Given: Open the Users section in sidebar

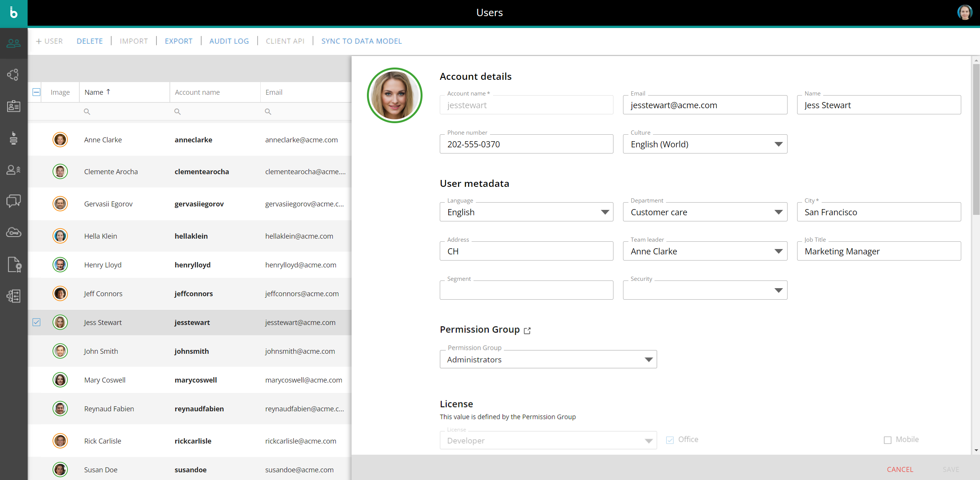Looking at the screenshot, I should (x=13, y=43).
